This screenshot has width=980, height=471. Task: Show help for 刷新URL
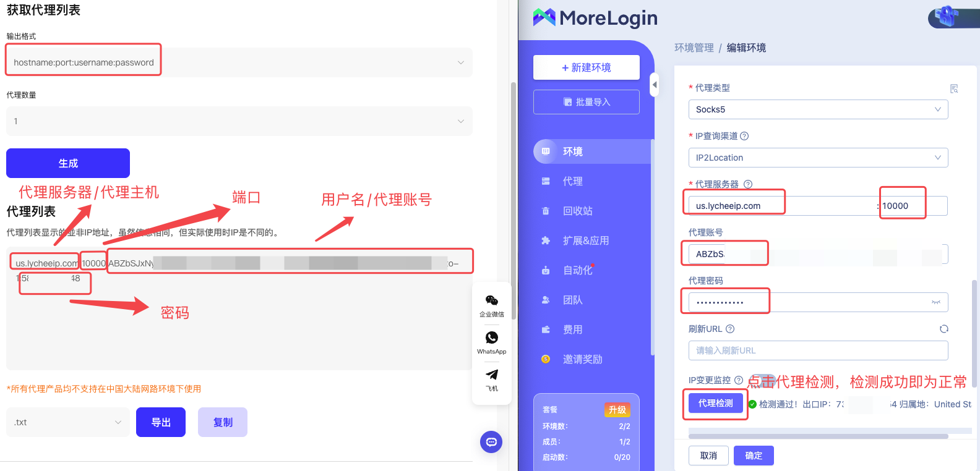pos(730,329)
